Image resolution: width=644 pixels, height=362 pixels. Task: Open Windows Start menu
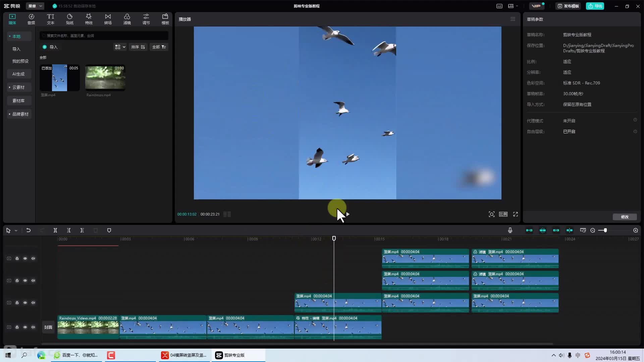coord(8,355)
